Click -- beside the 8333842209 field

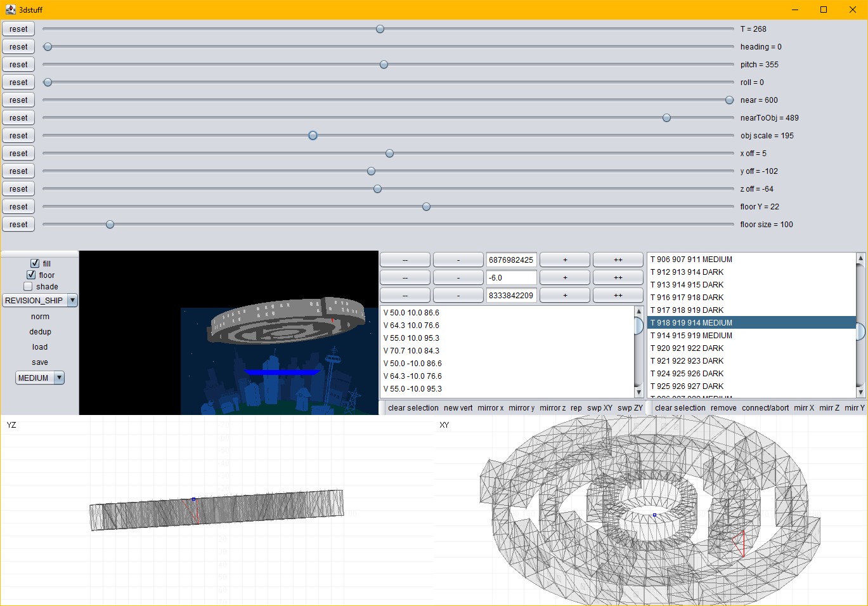[x=405, y=296]
